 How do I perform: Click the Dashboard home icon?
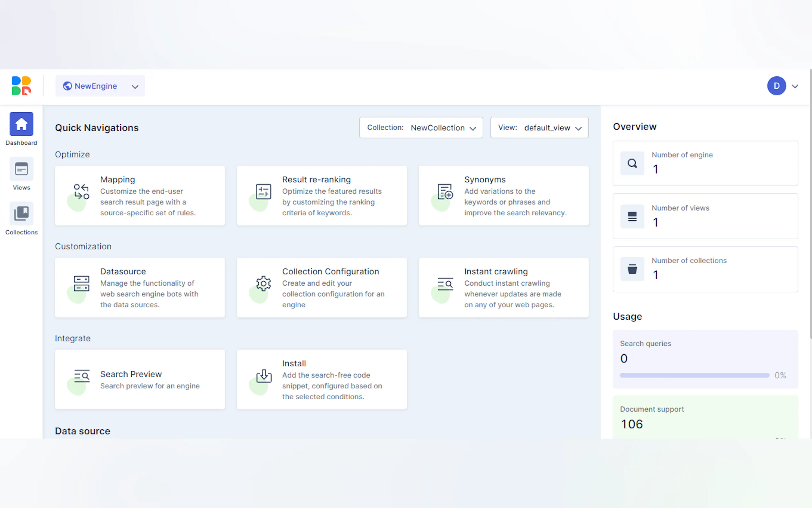coord(21,124)
